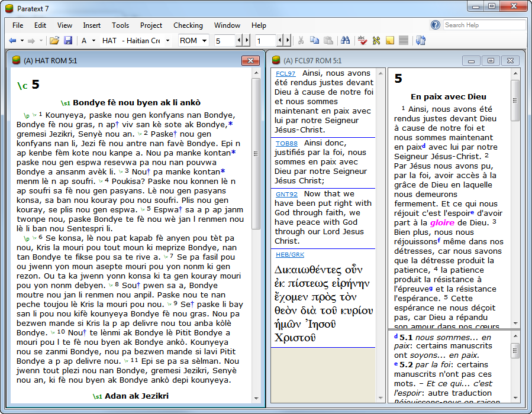Click the Copy icon in toolbar
This screenshot has height=414, width=532.
click(314, 41)
